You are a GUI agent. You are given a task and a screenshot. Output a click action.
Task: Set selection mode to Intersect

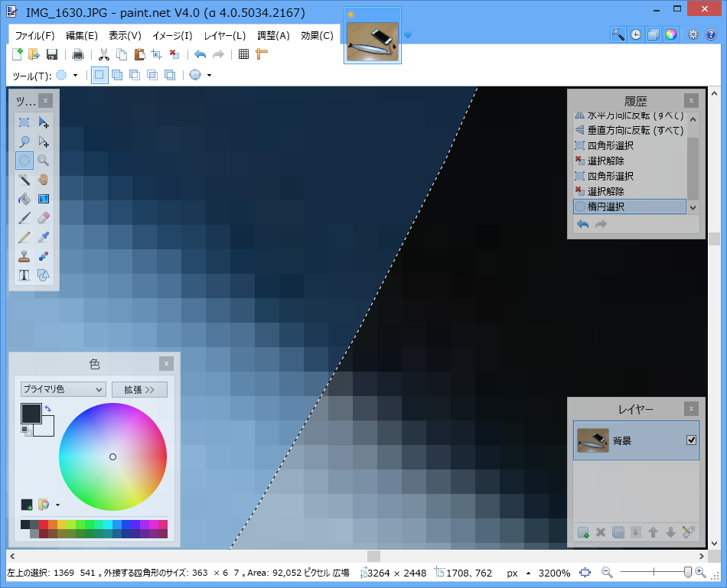tap(152, 75)
